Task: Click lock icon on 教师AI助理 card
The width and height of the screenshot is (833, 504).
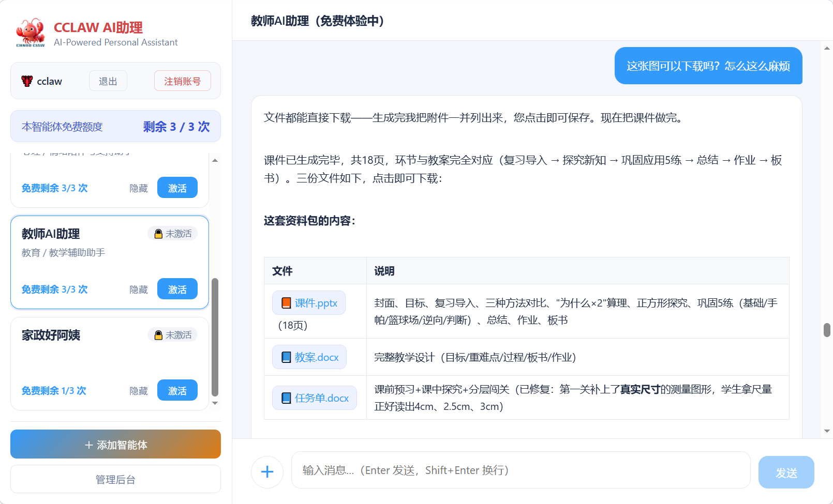Action: tap(158, 234)
